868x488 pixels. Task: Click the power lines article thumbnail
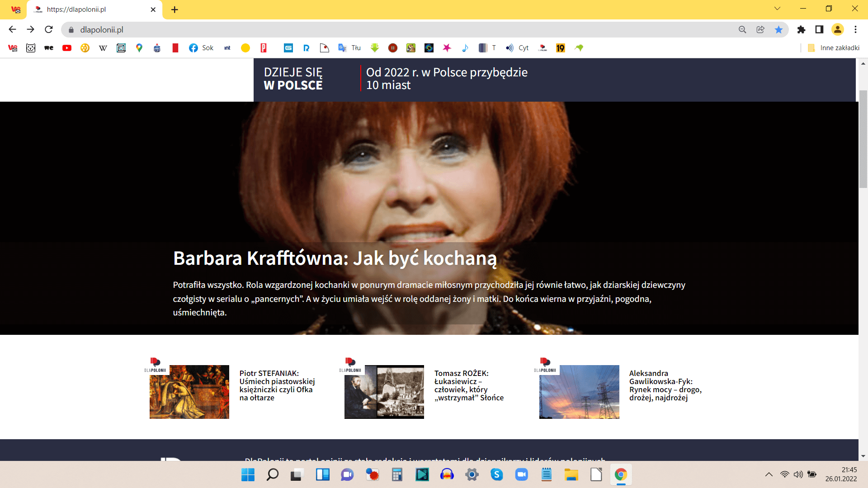click(579, 392)
